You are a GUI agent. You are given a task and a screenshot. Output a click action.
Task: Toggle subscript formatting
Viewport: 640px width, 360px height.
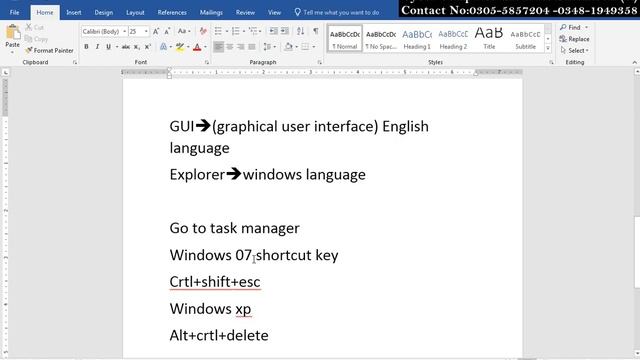click(x=137, y=47)
